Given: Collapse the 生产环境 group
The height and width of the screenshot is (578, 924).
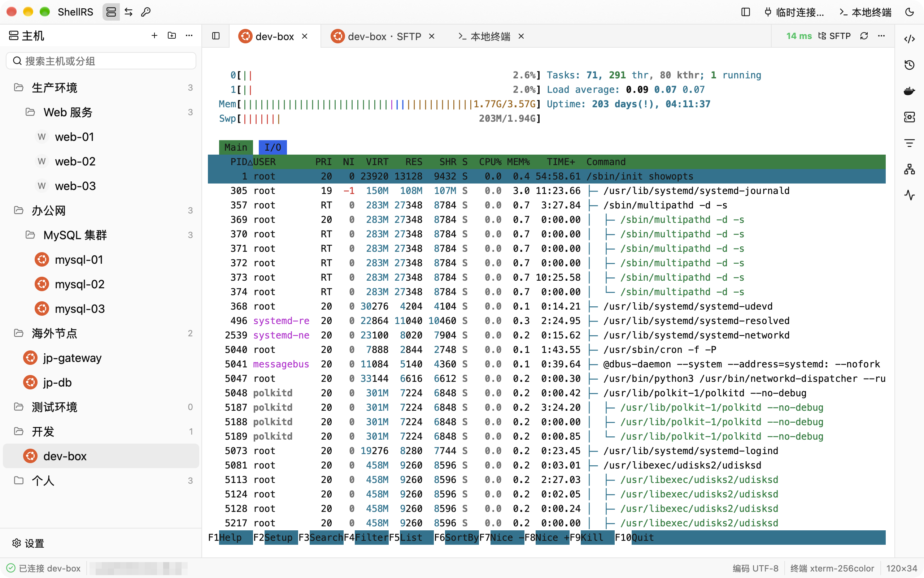Looking at the screenshot, I should coord(101,87).
